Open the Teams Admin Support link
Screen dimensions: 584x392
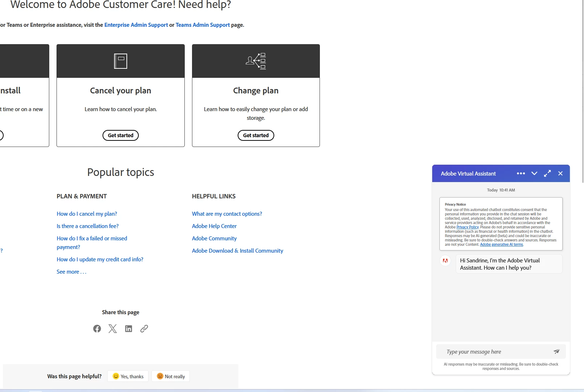(203, 25)
